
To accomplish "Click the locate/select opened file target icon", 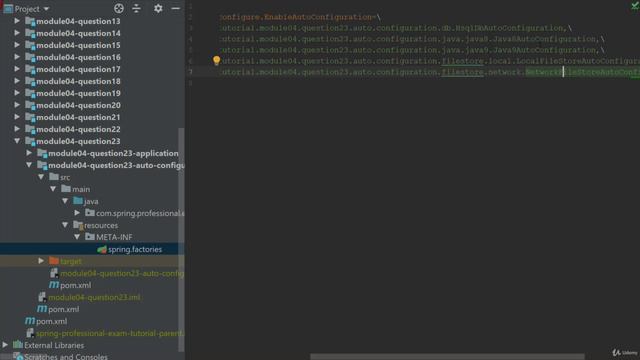I will click(x=119, y=8).
